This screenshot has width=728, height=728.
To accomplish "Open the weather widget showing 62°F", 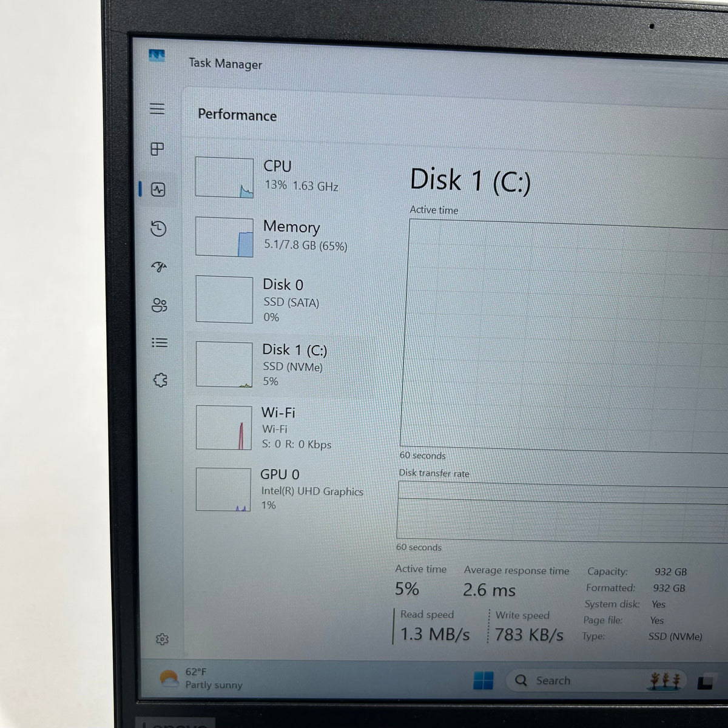I will click(x=200, y=678).
